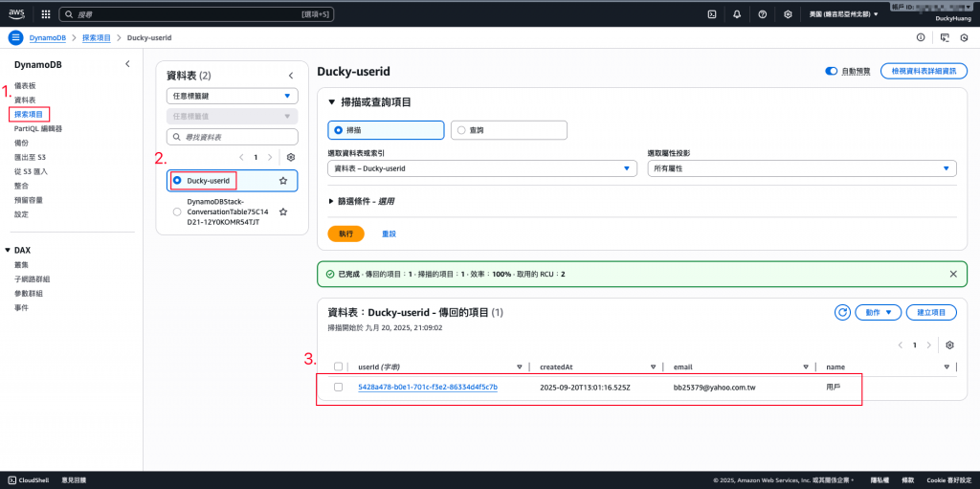Dismiss the green 已完成 success banner
Screen dimensions: 980x489
click(953, 274)
